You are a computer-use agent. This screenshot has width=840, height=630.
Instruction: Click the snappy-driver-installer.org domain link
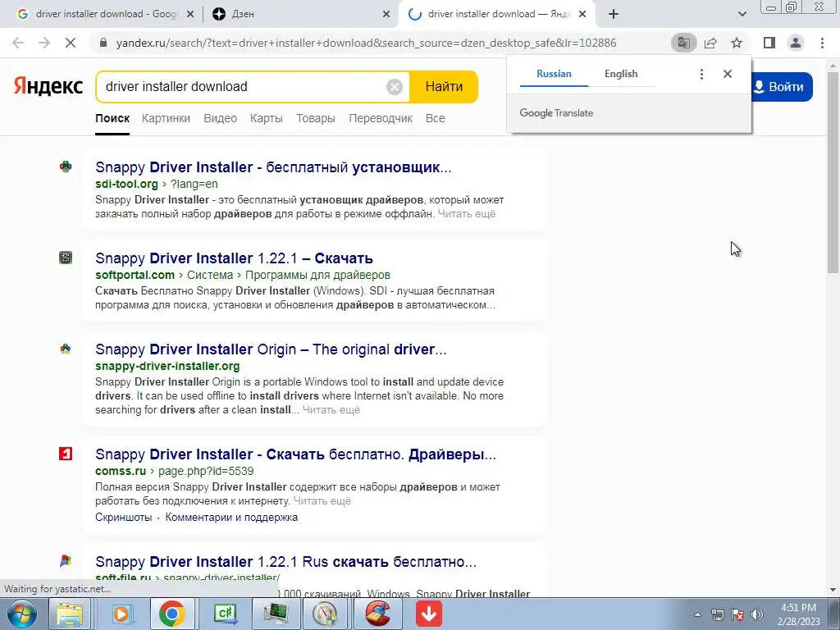(167, 366)
